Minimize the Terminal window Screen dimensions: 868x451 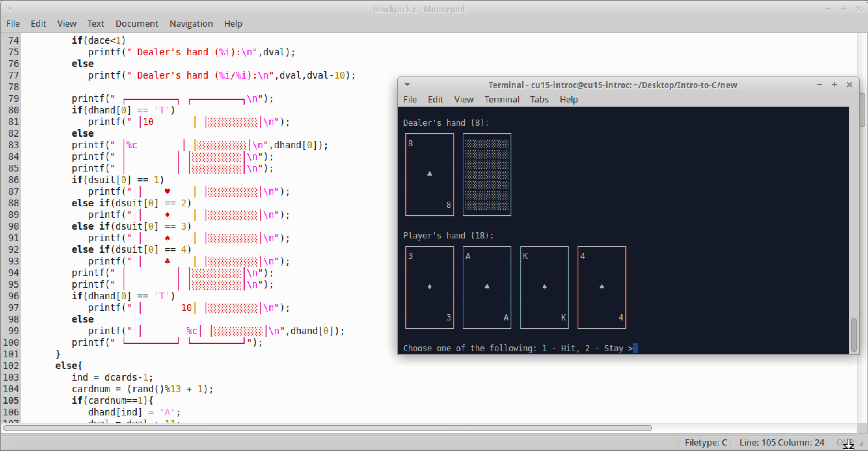tap(819, 85)
